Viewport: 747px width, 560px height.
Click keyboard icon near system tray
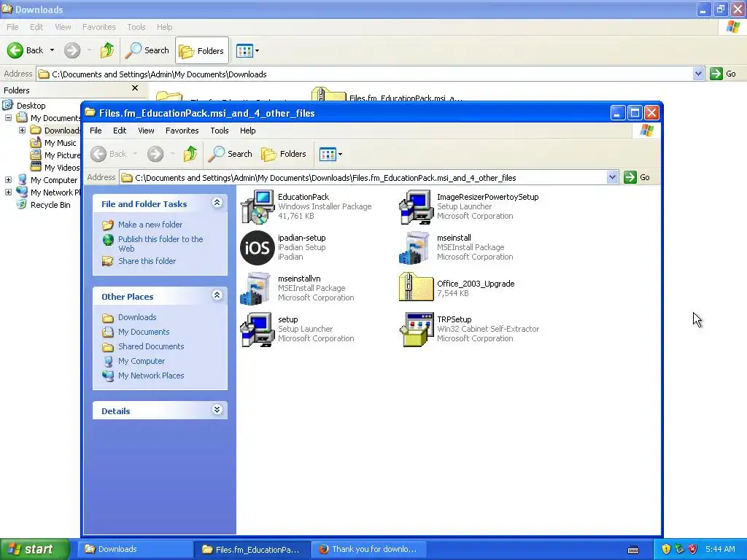point(633,550)
